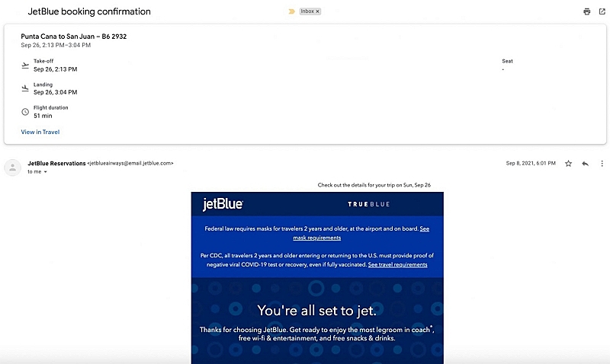Screen dimensions: 610x364
Task: Open the email in a new window
Action: (602, 11)
